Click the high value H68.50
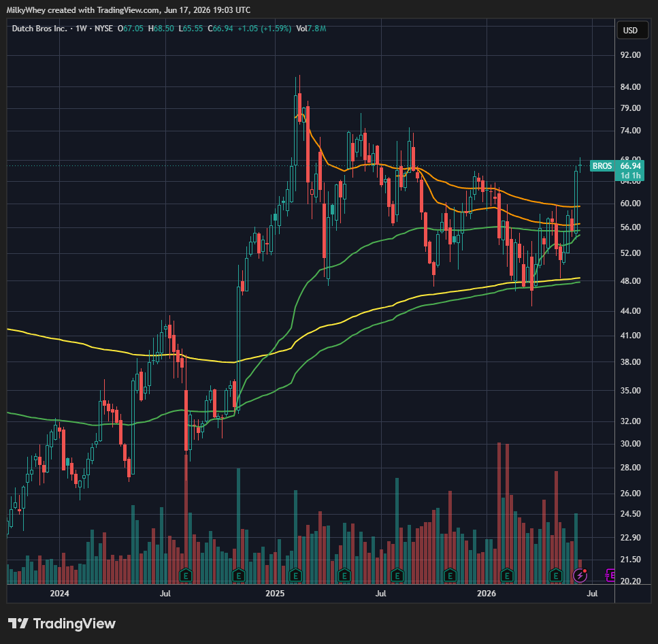The height and width of the screenshot is (644, 658). click(x=161, y=29)
